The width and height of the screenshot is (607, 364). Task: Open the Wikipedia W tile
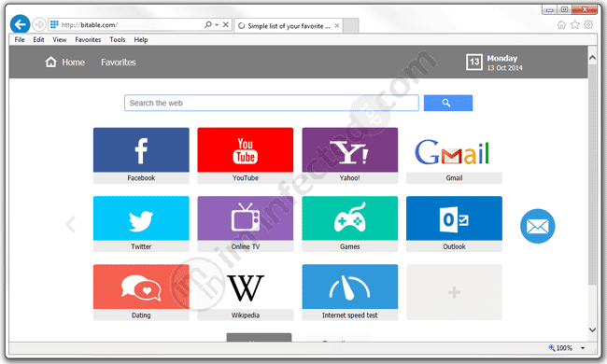246,292
